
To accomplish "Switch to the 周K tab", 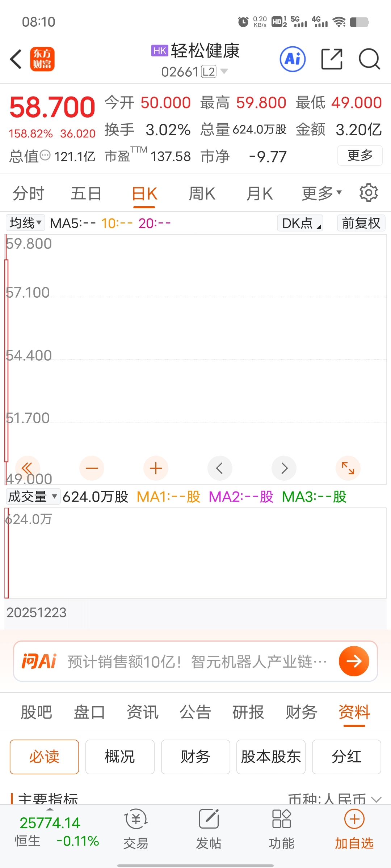I will [202, 193].
